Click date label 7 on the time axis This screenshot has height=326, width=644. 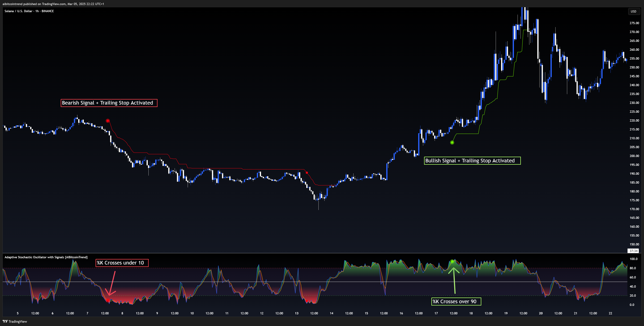pyautogui.click(x=87, y=313)
